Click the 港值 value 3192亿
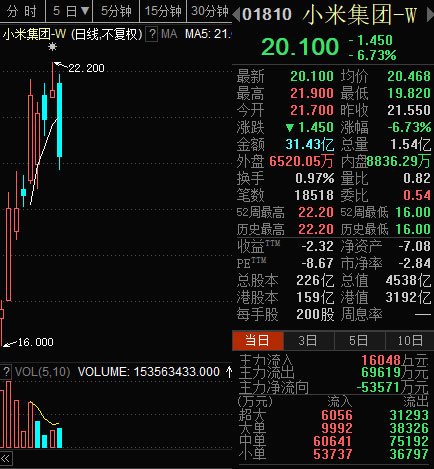Image resolution: width=434 pixels, height=469 pixels. click(408, 298)
